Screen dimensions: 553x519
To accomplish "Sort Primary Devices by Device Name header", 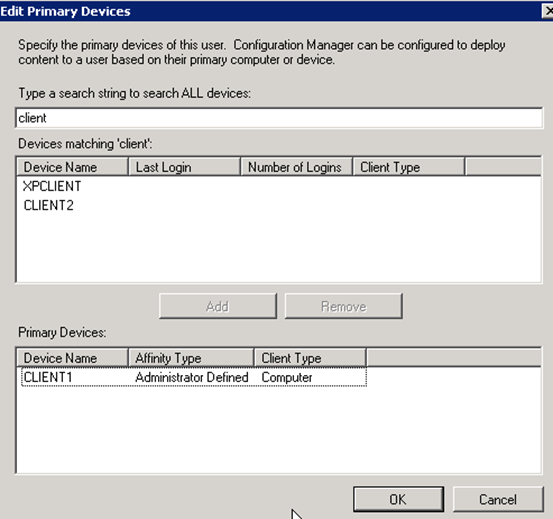I will point(72,358).
